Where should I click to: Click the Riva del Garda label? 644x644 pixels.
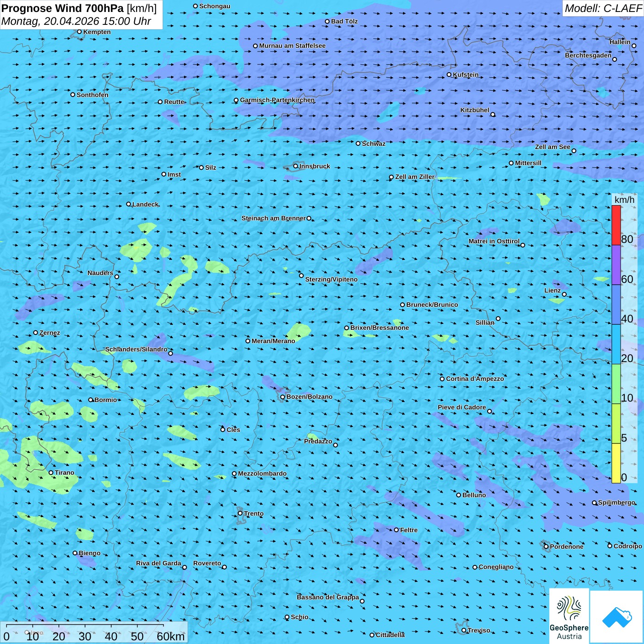click(x=158, y=563)
